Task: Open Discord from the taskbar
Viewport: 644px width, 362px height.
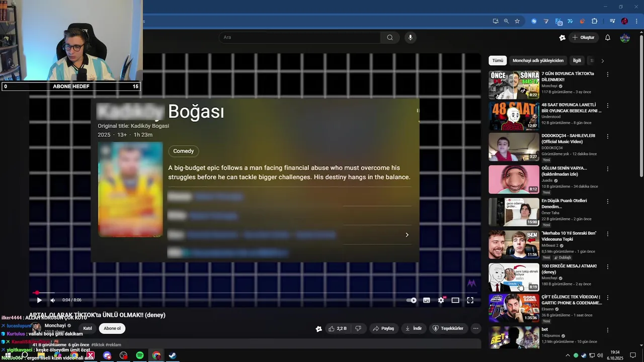Action: click(107, 355)
